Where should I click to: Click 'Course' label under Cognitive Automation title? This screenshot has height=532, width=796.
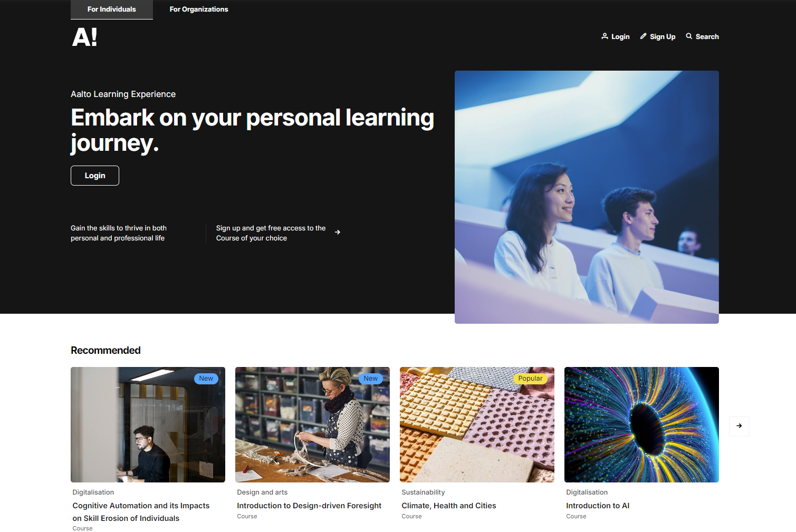click(x=82, y=528)
